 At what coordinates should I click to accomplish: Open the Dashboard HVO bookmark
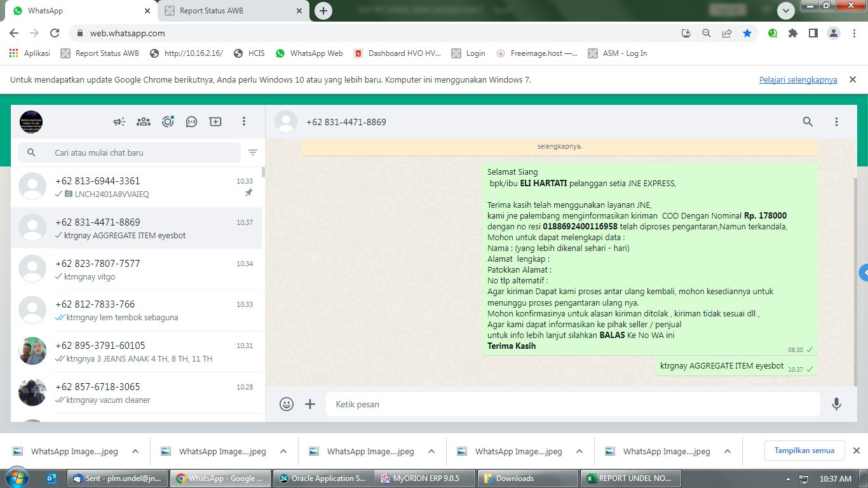pos(397,53)
